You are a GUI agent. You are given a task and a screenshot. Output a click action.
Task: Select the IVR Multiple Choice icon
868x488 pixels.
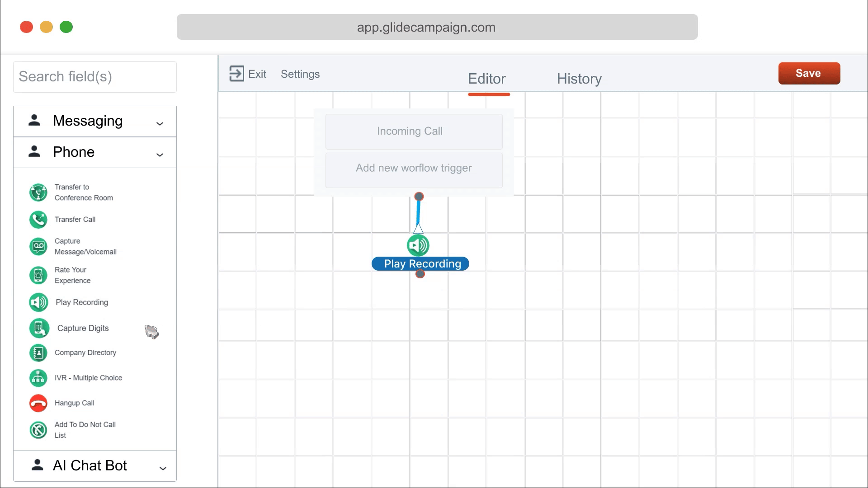[38, 378]
